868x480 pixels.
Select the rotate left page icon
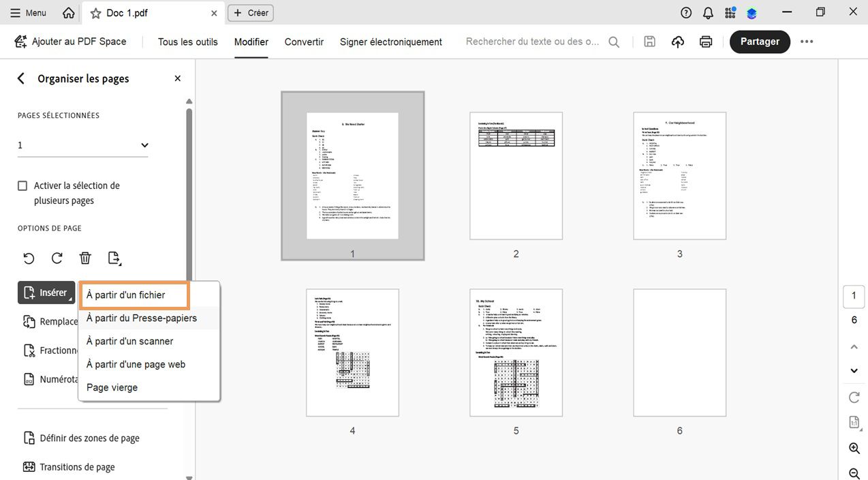point(28,258)
